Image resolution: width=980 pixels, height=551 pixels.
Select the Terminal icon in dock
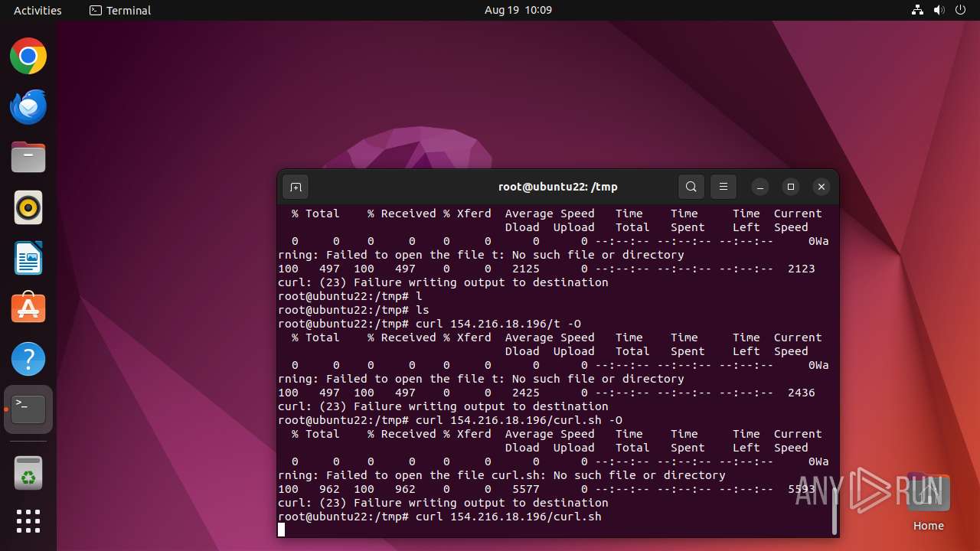pyautogui.click(x=28, y=409)
